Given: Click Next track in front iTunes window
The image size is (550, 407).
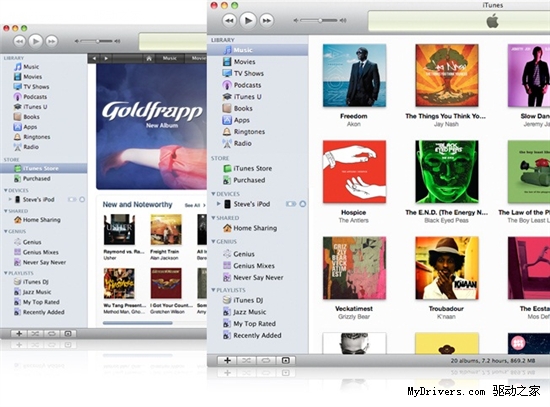Looking at the screenshot, I should click(x=267, y=20).
